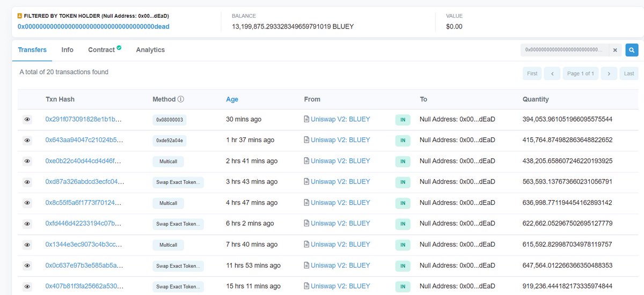Open transaction 0x643aa94047c21024b5...
The image size is (644, 295).
click(85, 140)
